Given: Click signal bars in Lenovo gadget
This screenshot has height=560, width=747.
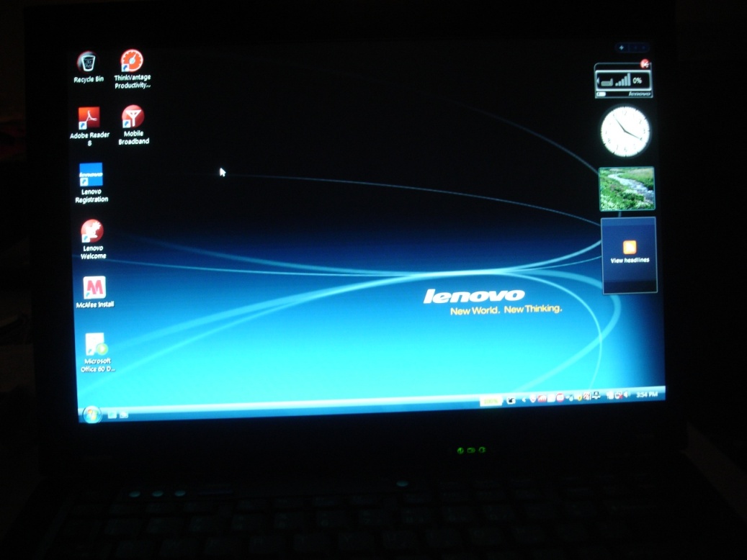Looking at the screenshot, I should [x=622, y=81].
